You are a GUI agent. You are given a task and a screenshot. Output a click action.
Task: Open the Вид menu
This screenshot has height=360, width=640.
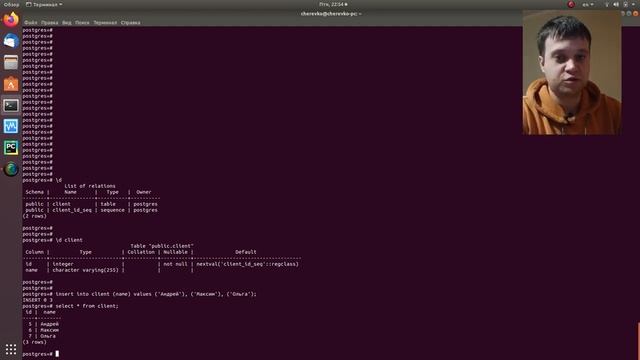[67, 23]
